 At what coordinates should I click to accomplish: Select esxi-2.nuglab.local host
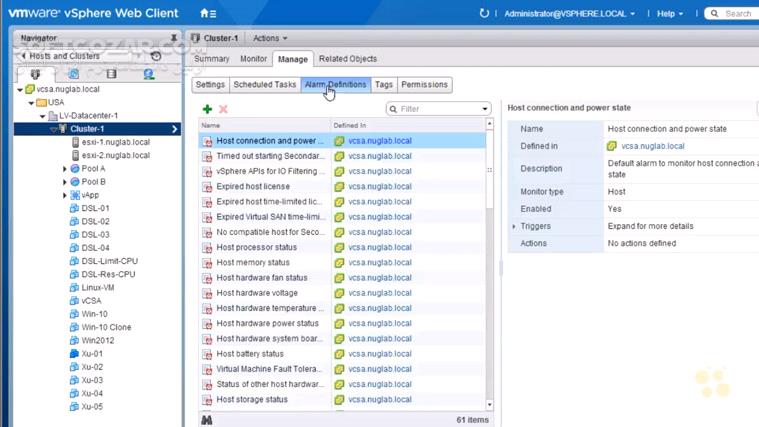[116, 155]
